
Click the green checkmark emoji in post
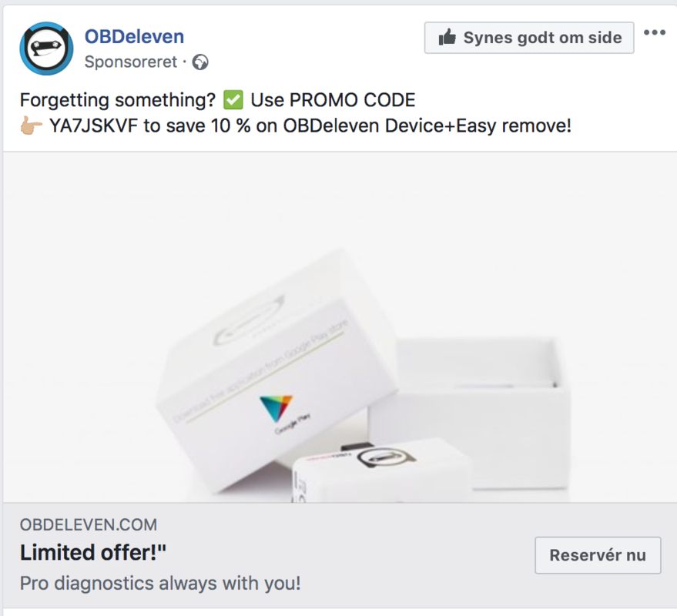coord(233,100)
